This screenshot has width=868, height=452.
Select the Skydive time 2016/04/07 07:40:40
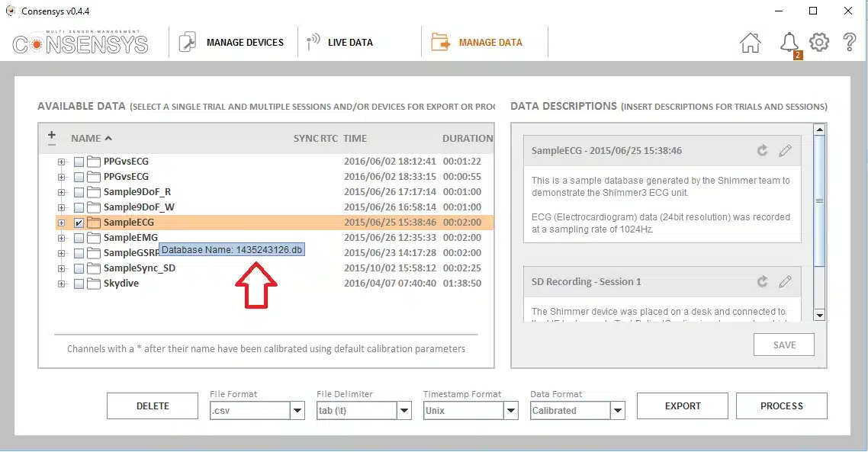pos(390,284)
